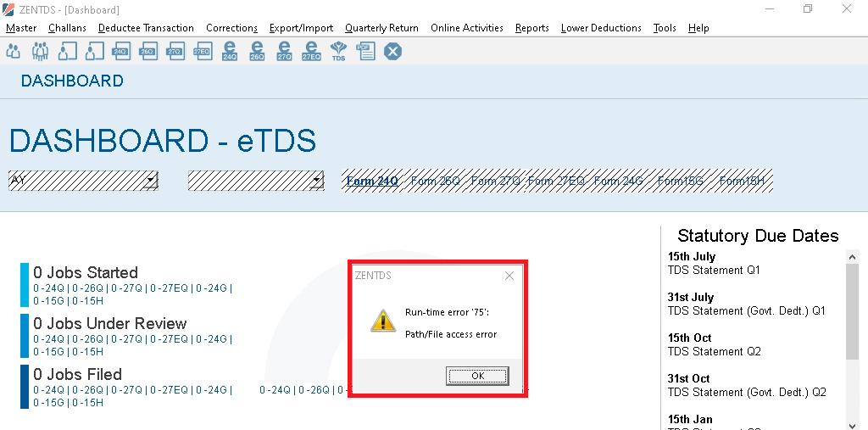Screen dimensions: 868x430
Task: Expand the blank dropdown next to AY
Action: point(317,180)
